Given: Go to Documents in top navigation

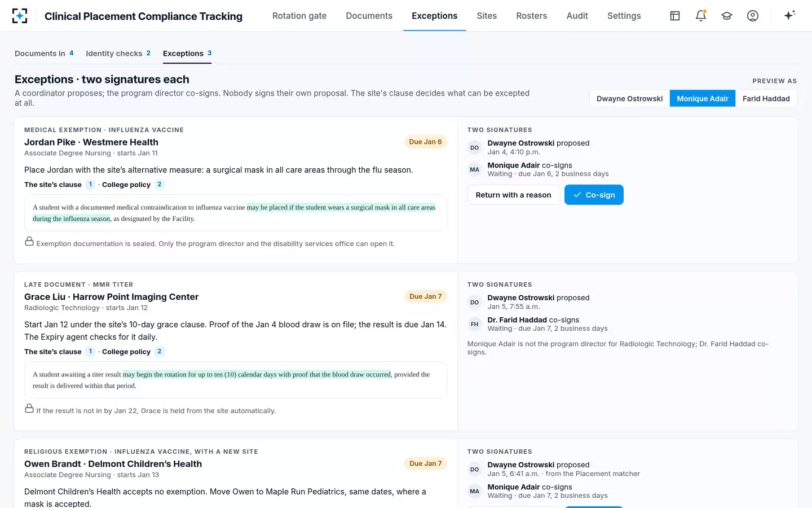Looking at the screenshot, I should pyautogui.click(x=369, y=16).
